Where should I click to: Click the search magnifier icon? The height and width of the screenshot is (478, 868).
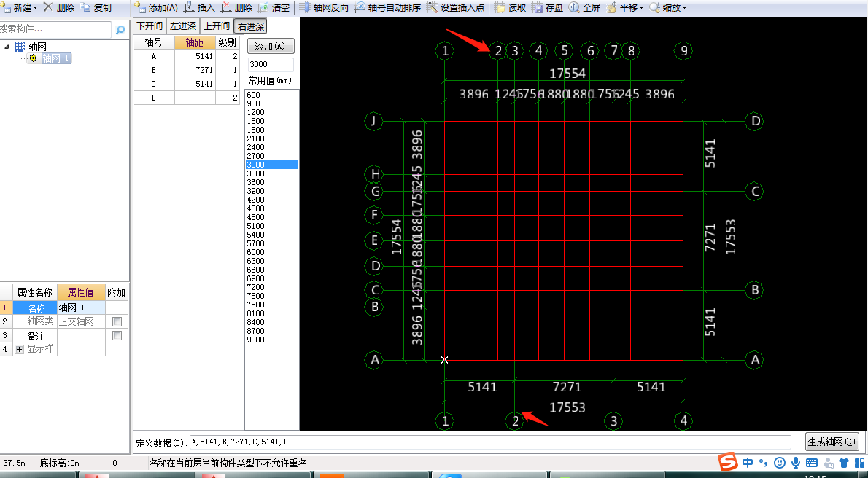click(120, 30)
